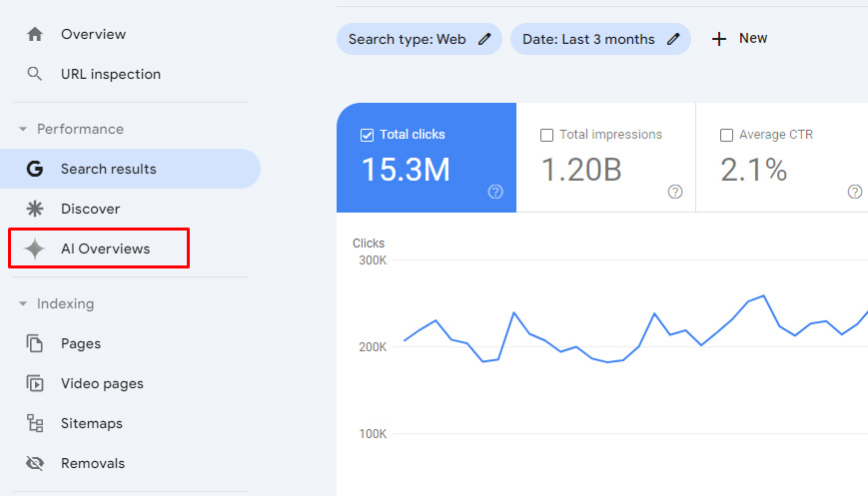The image size is (868, 496).
Task: Edit the Search type: Web filter
Action: (x=484, y=39)
